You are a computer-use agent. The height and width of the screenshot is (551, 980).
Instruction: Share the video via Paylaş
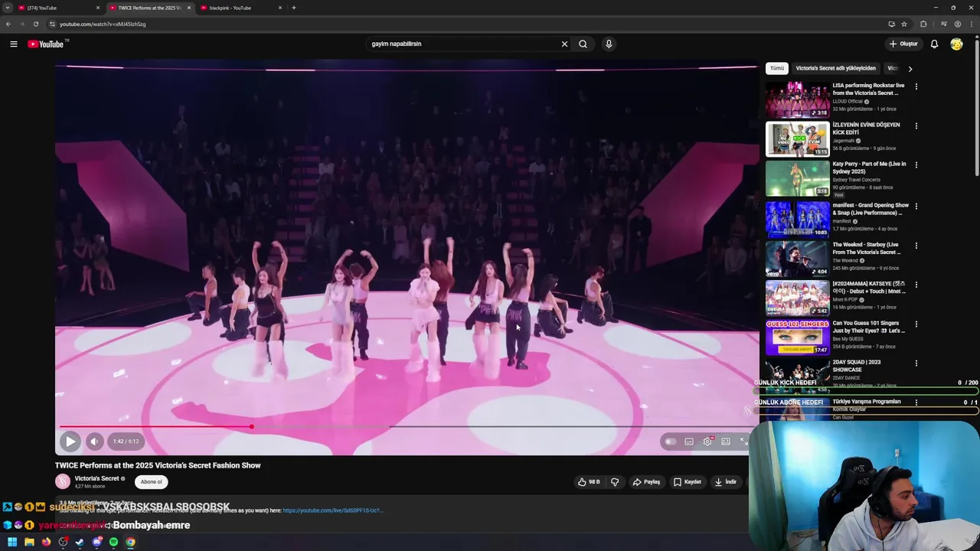pyautogui.click(x=646, y=482)
